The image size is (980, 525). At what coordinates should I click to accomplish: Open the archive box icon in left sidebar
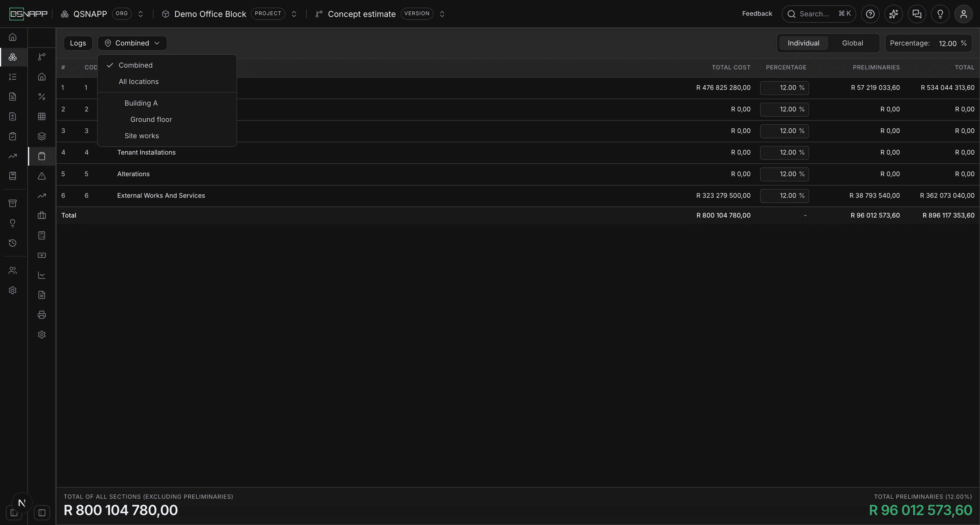coord(13,203)
